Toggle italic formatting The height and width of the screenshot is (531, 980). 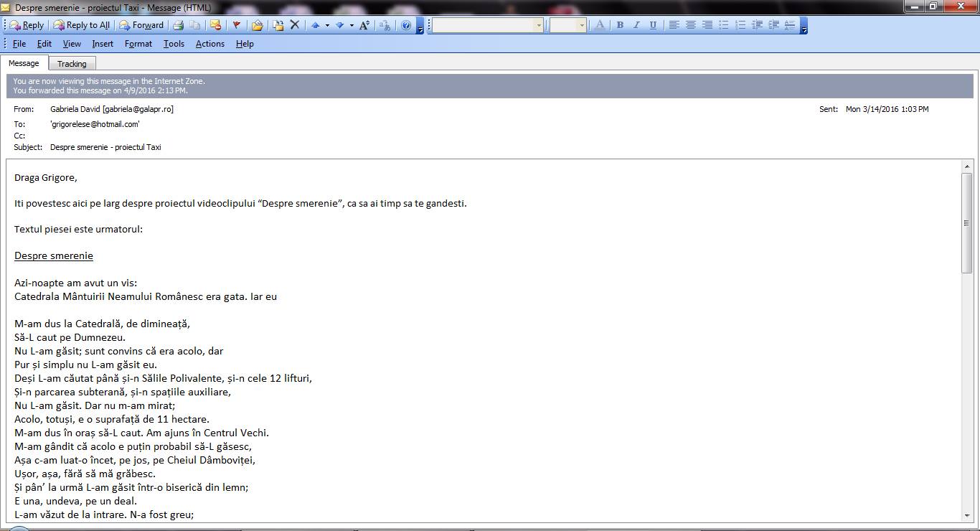(636, 25)
